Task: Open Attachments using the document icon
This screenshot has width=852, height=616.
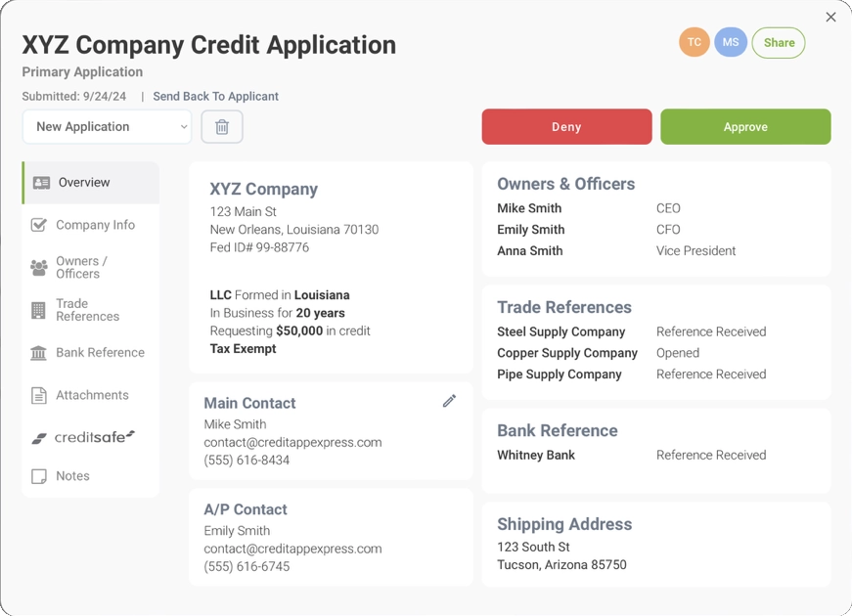Action: coord(38,395)
